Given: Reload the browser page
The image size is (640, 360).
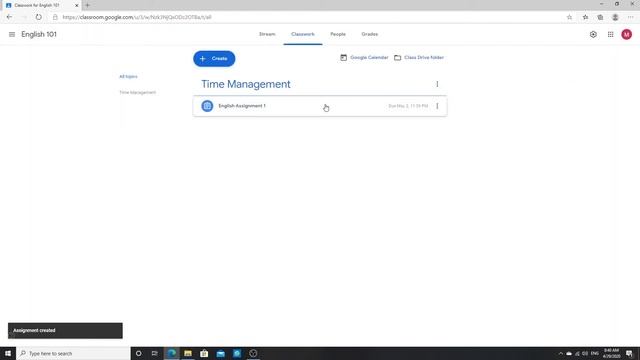Looking at the screenshot, I should [x=38, y=17].
